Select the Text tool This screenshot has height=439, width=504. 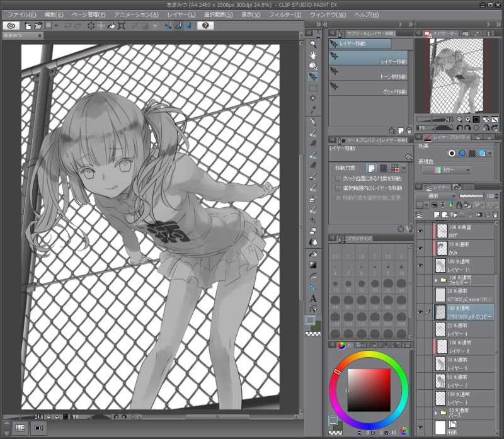tap(313, 298)
